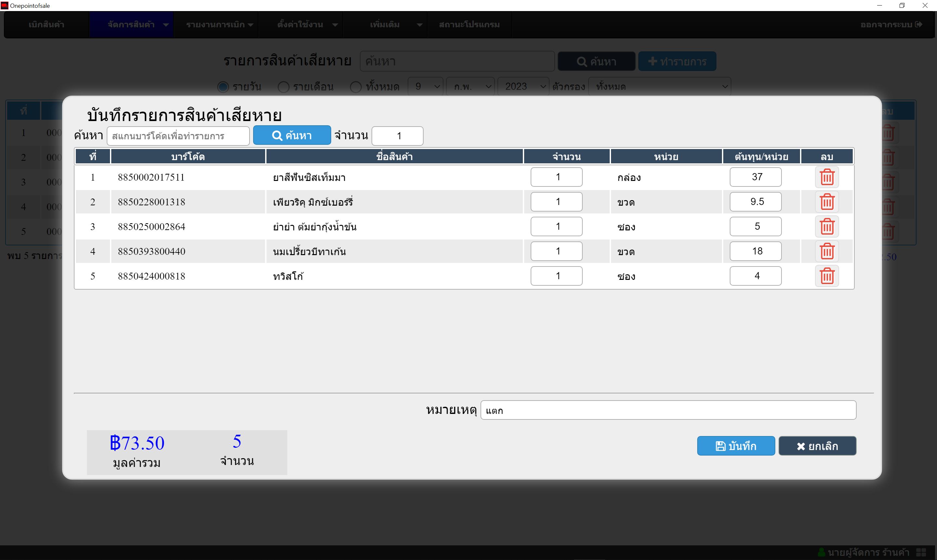Save the record with the บันทึก button
The image size is (937, 560).
pyautogui.click(x=736, y=446)
